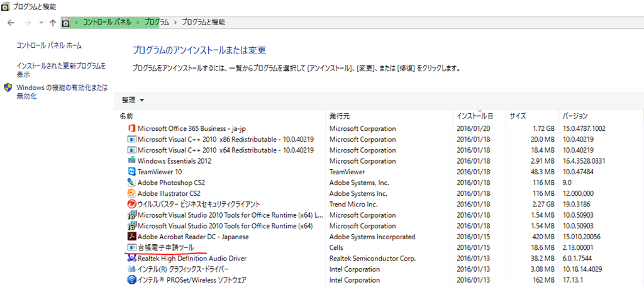
Task: Select インテル PROSet/Wireless ソフトウェア entry
Action: [x=192, y=280]
